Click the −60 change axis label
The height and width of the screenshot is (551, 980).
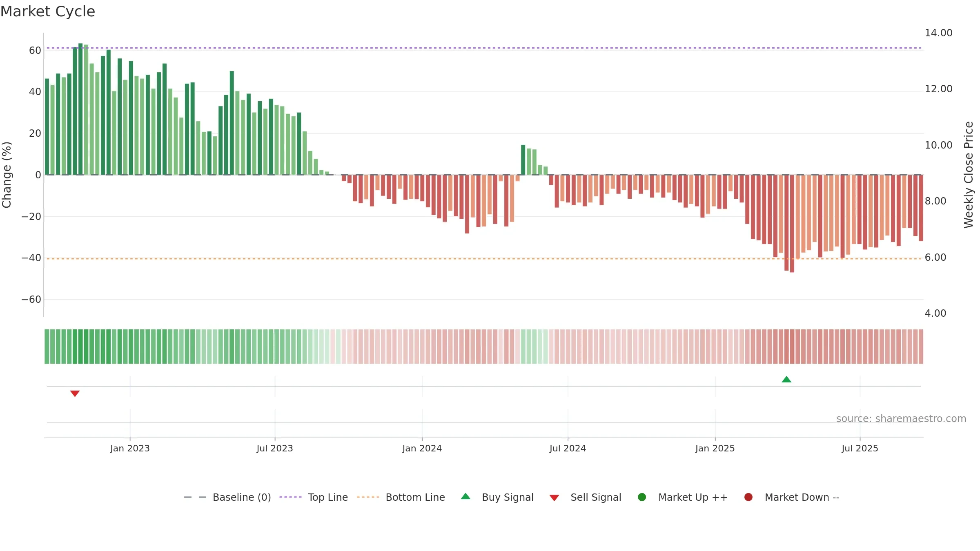click(31, 300)
